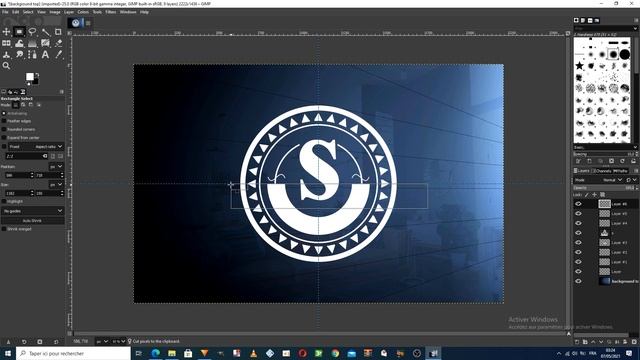640x360 pixels.
Task: Open the Windows Start menu
Action: (x=8, y=353)
